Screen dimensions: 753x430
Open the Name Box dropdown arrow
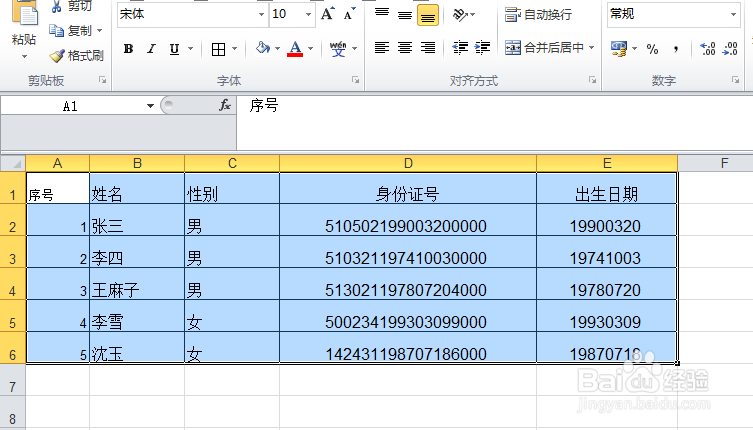[150, 106]
